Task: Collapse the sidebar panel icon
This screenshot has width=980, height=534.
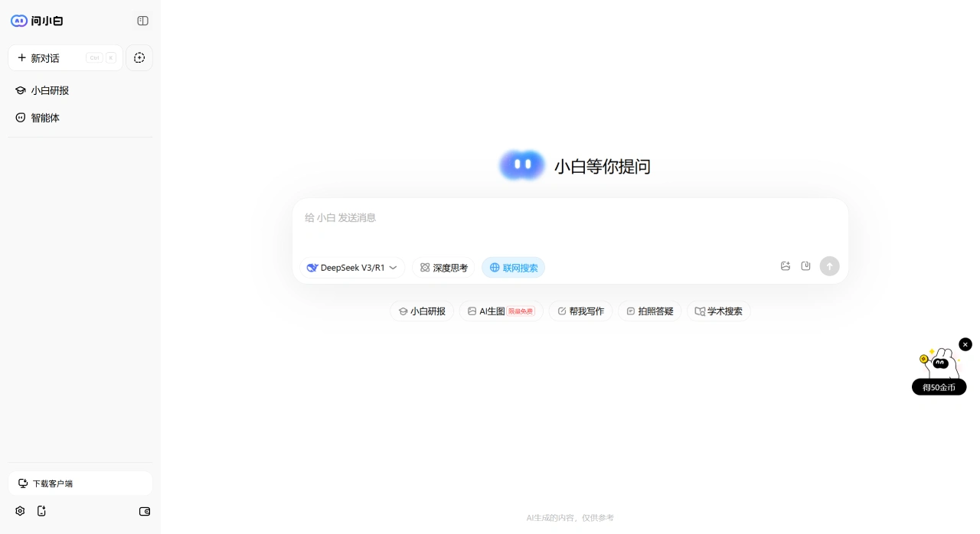Action: pos(143,21)
